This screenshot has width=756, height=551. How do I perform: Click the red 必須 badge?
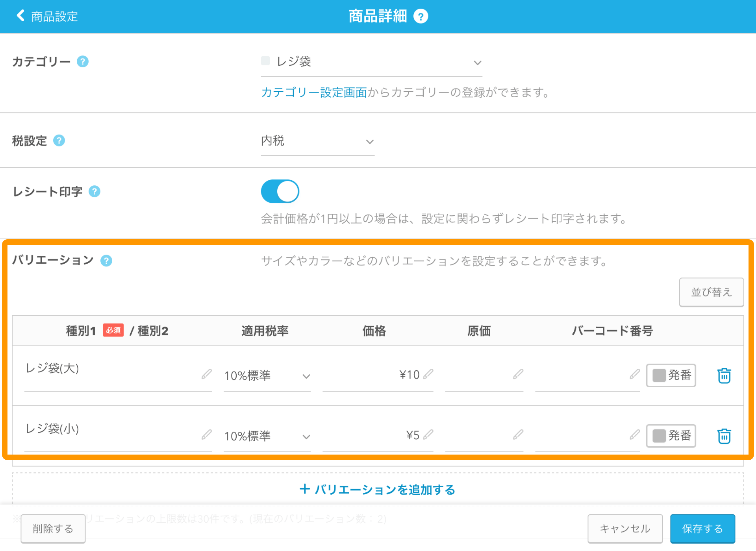pyautogui.click(x=113, y=331)
